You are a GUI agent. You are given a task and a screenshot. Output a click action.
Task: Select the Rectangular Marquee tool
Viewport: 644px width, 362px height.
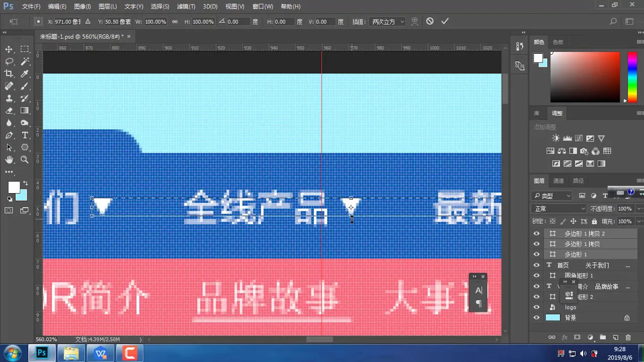tap(25, 49)
